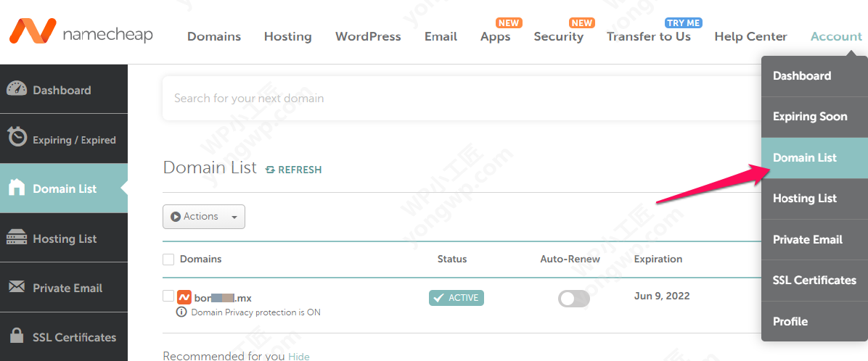Click the Domain List house icon
Viewport: 868px width, 361px height.
point(17,187)
